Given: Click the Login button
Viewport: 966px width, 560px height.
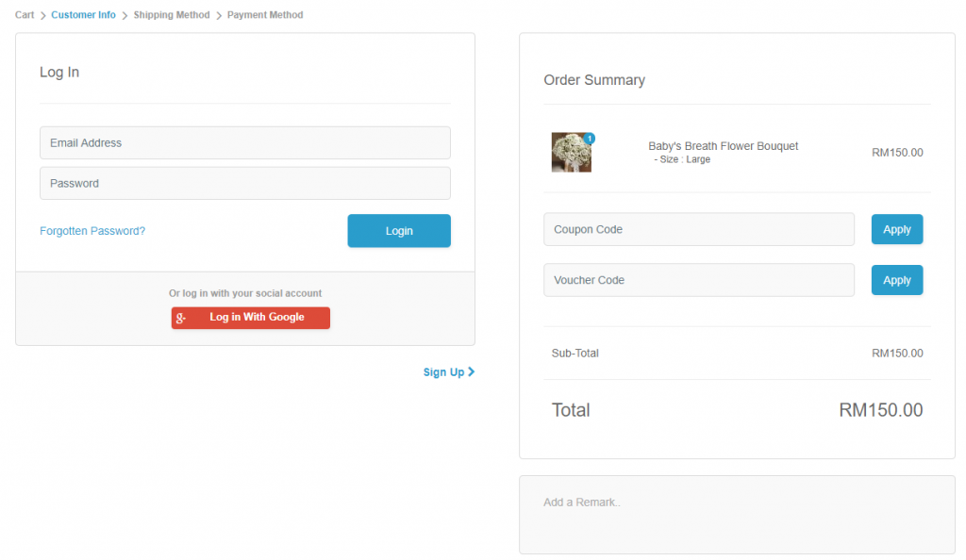Looking at the screenshot, I should click(398, 230).
